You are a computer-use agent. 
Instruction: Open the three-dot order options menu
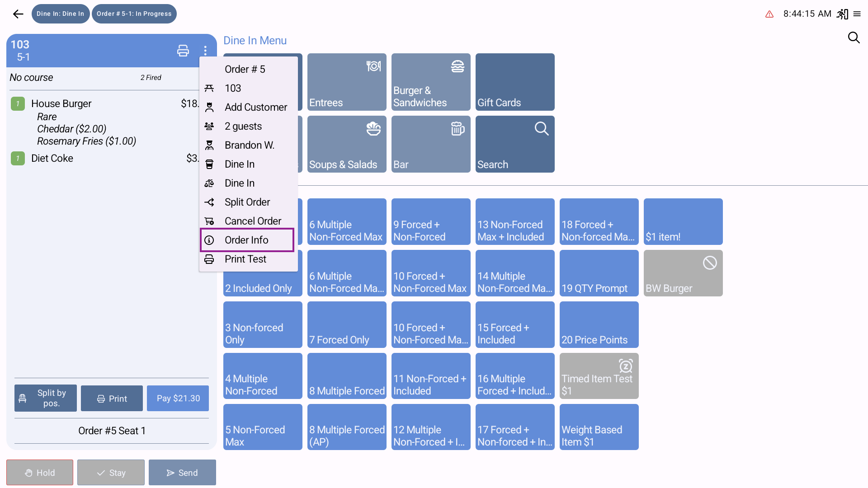pos(205,51)
